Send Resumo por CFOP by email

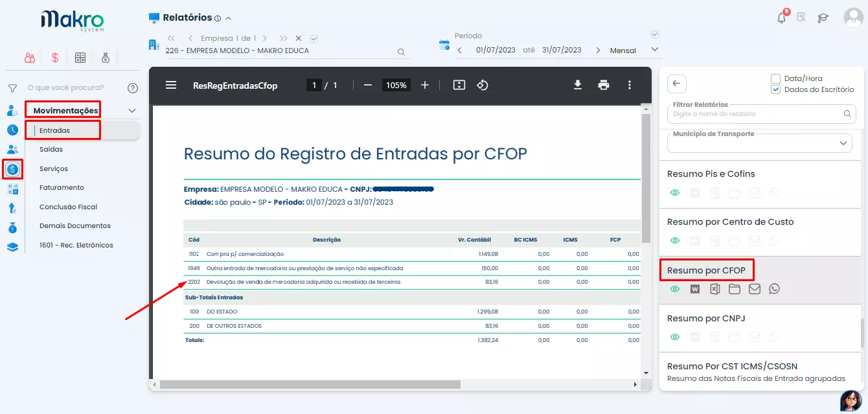[x=754, y=289]
